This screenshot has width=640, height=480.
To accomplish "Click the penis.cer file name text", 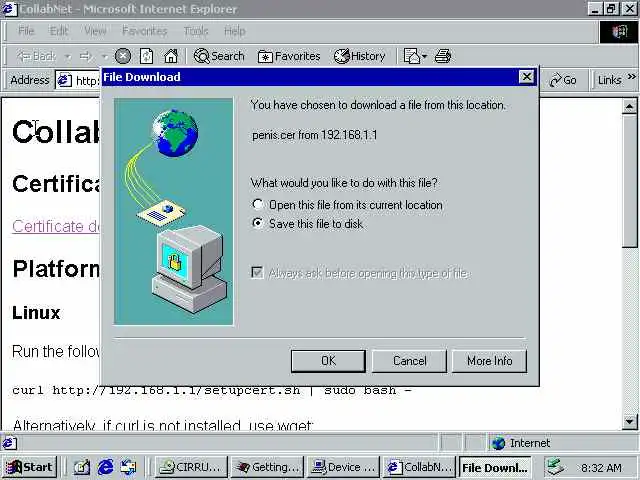I will [x=273, y=135].
